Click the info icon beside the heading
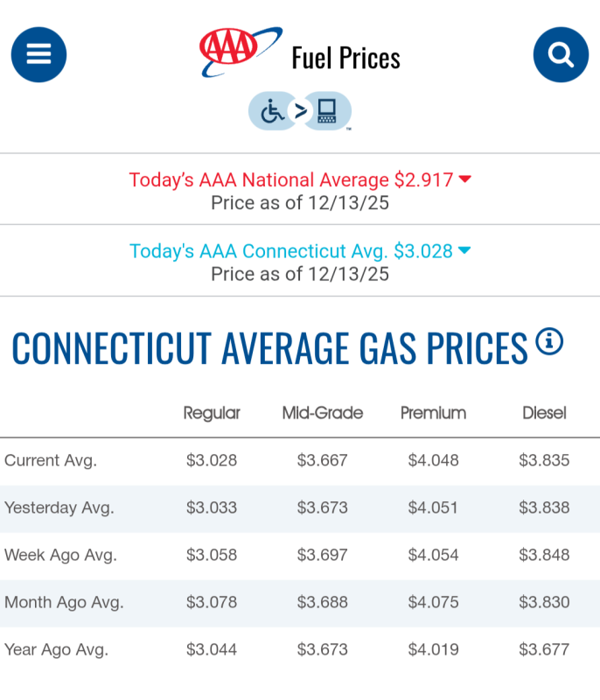Image resolution: width=600 pixels, height=700 pixels. pyautogui.click(x=549, y=340)
